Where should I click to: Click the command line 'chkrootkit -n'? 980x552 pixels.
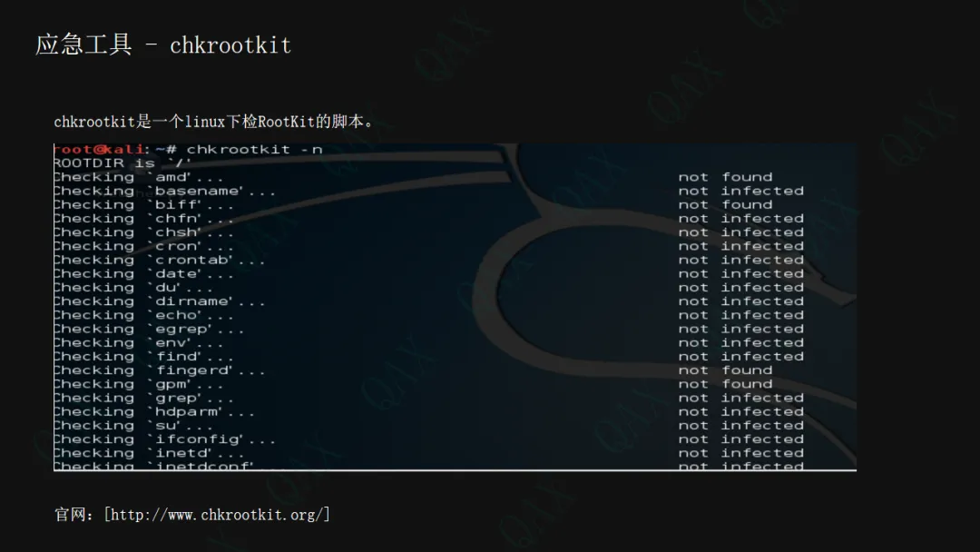pyautogui.click(x=254, y=150)
